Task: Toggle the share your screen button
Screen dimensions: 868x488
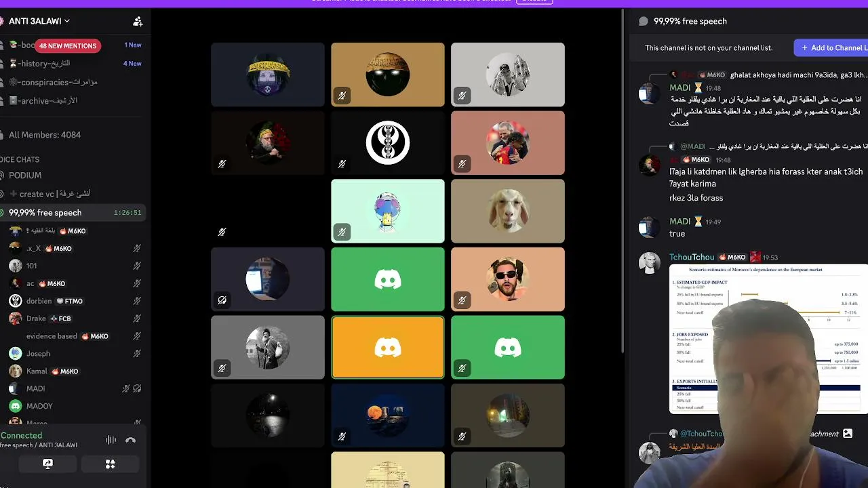Action: click(x=47, y=464)
